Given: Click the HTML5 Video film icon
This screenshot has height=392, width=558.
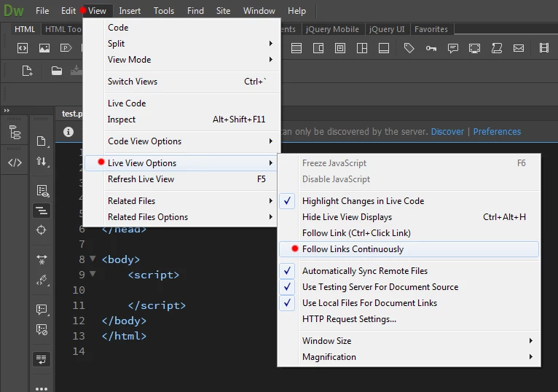Looking at the screenshot, I should click(x=543, y=48).
